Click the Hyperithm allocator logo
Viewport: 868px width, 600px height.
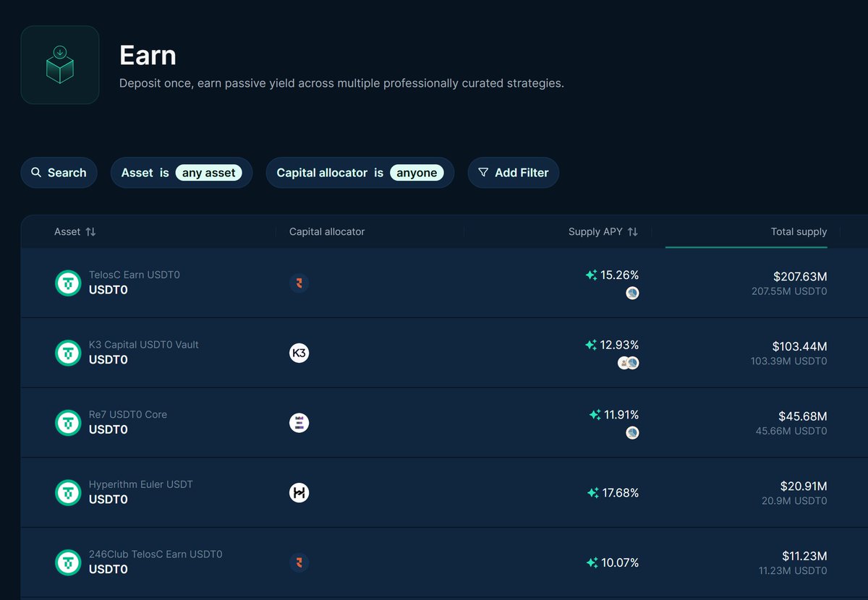point(299,492)
